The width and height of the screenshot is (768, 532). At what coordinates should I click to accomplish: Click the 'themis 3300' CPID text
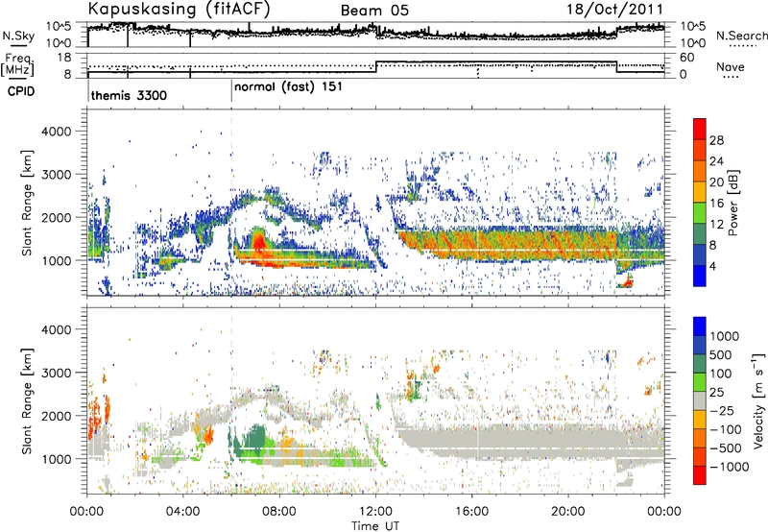[x=129, y=95]
